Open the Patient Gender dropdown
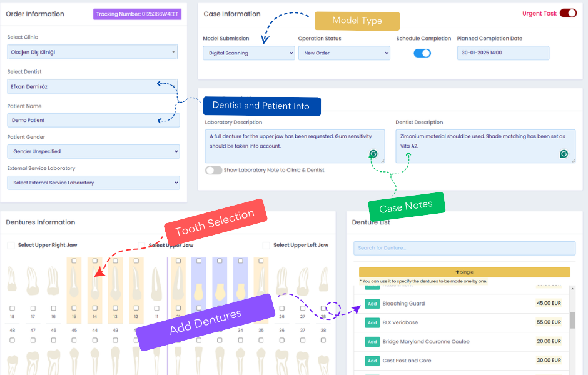The image size is (588, 375). click(93, 151)
